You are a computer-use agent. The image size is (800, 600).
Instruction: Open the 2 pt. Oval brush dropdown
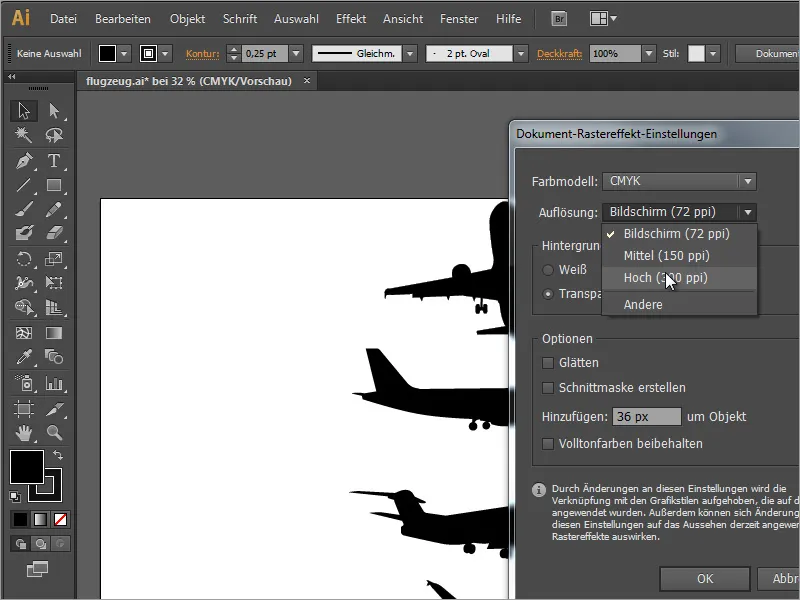click(521, 53)
